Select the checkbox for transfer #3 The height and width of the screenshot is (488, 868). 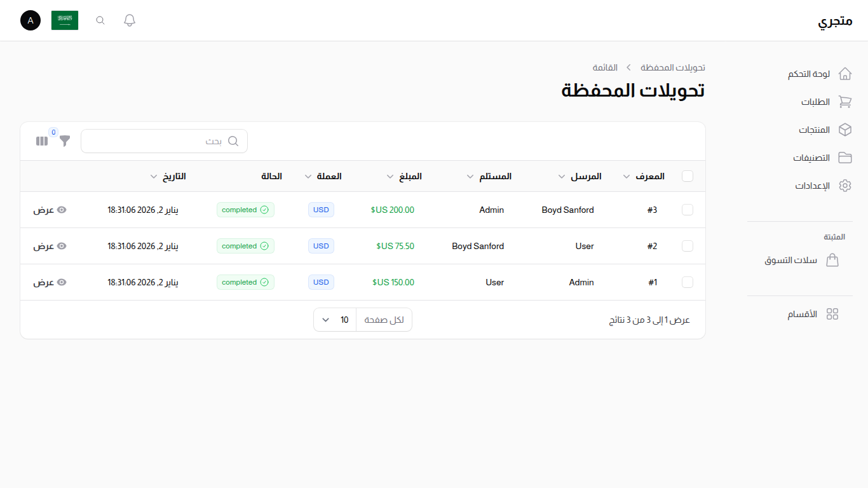pyautogui.click(x=687, y=210)
